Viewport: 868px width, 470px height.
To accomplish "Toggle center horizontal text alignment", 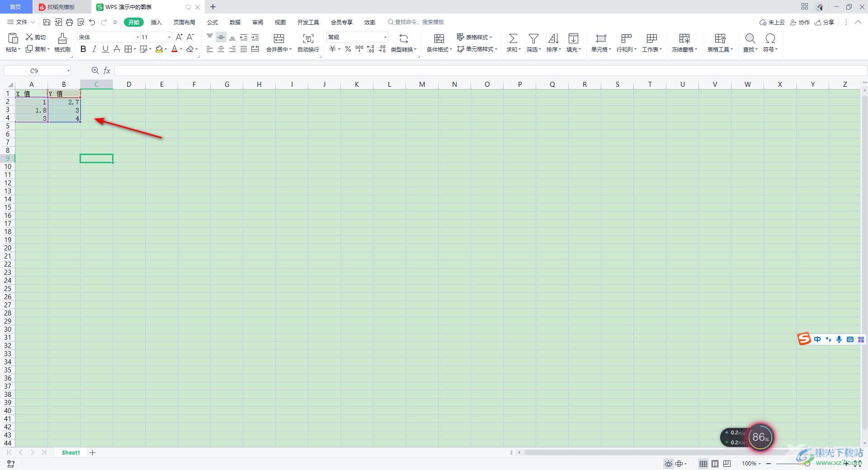I will (x=221, y=49).
